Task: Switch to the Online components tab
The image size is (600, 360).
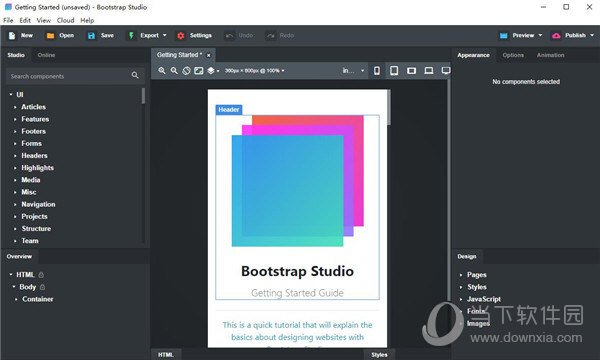Action: [x=46, y=55]
